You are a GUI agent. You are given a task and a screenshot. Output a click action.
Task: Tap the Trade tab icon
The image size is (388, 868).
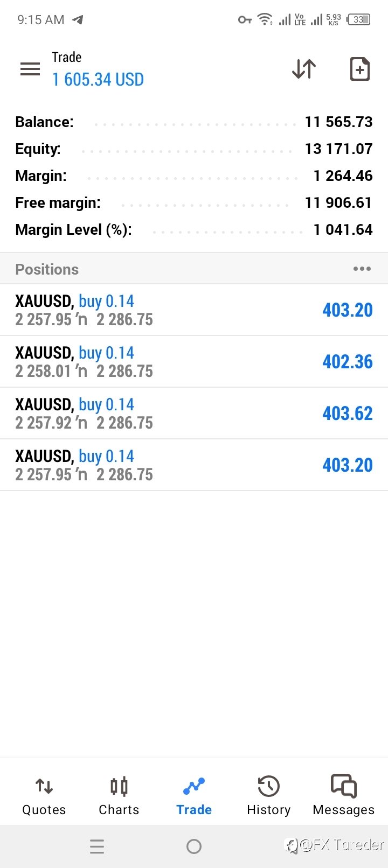tap(194, 787)
